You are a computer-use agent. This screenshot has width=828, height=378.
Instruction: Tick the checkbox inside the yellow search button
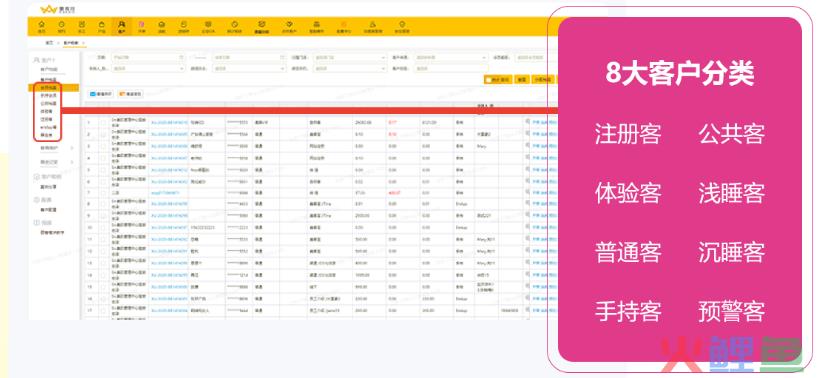click(x=489, y=80)
